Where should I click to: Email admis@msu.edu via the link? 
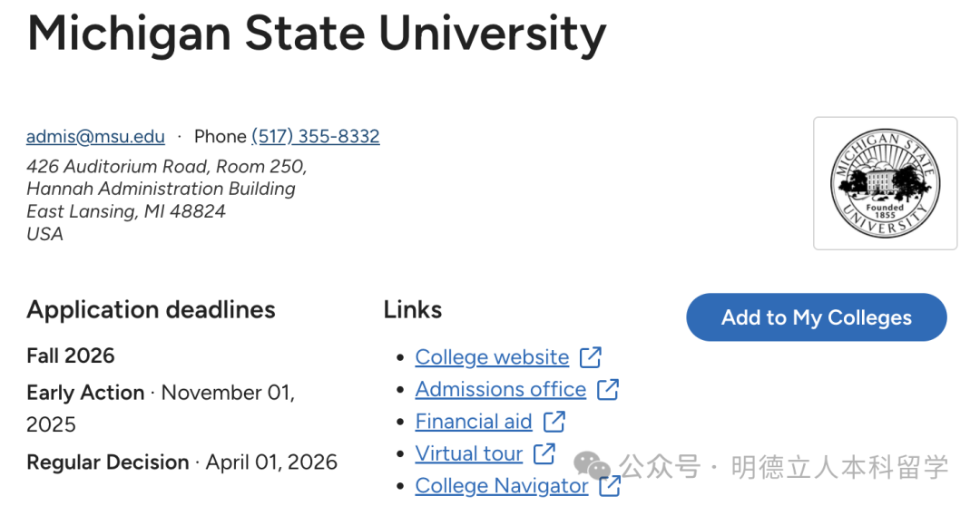pos(95,137)
